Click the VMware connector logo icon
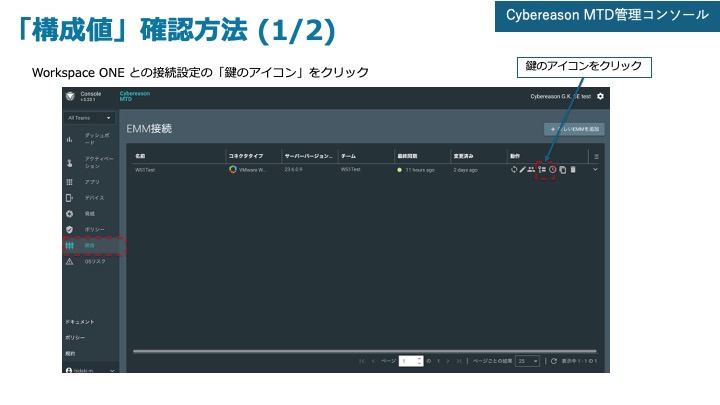 point(233,169)
